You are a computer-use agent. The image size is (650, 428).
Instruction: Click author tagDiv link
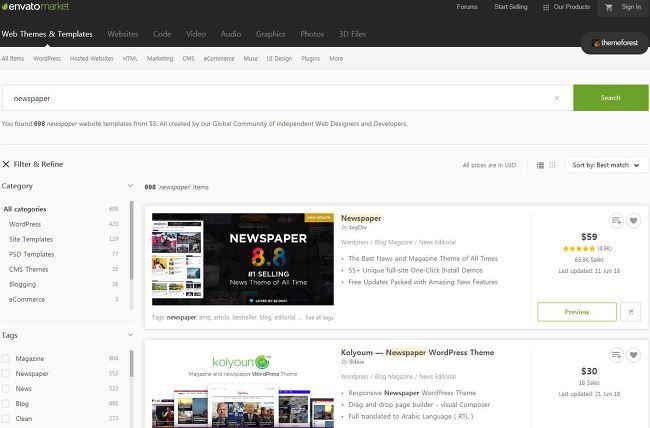[358, 227]
